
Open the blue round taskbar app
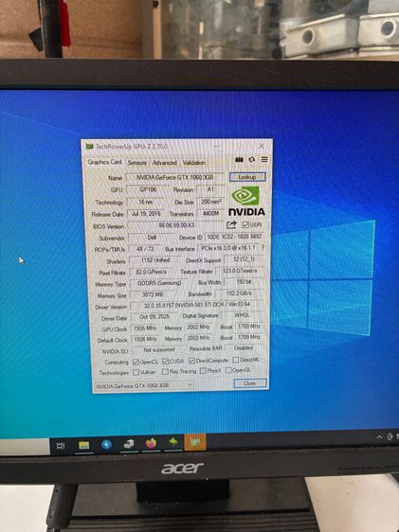tap(106, 445)
